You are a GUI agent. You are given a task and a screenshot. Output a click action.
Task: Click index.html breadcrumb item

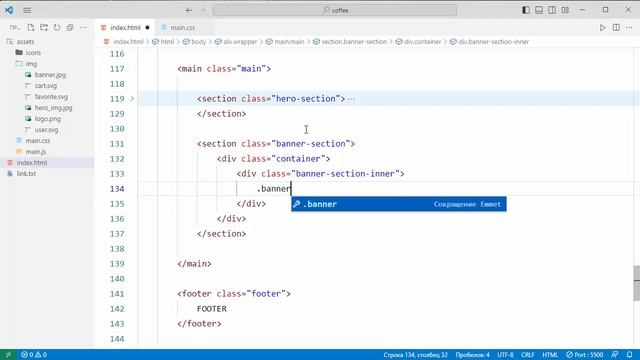(x=128, y=42)
